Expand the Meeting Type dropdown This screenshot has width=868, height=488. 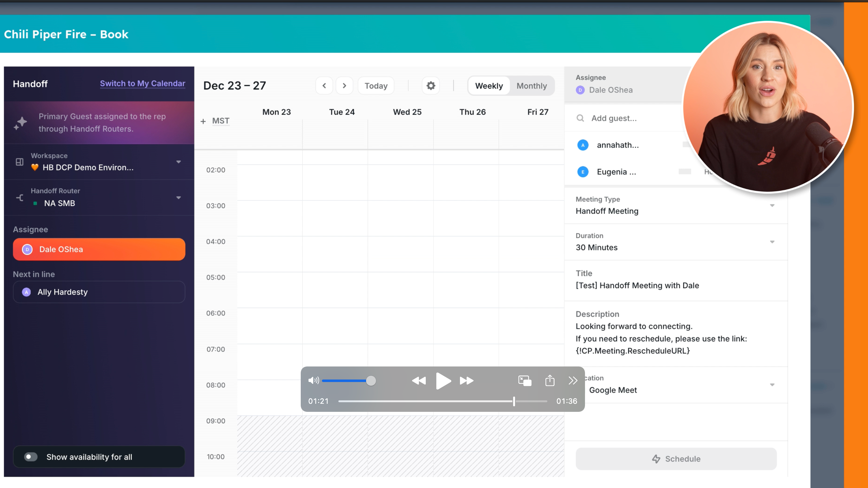click(x=772, y=205)
